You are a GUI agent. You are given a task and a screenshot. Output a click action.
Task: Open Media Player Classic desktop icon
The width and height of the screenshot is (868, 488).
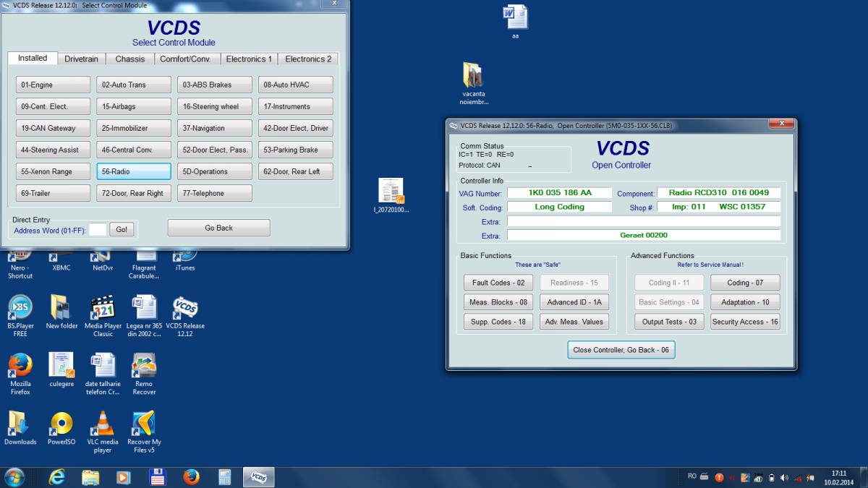click(x=103, y=308)
